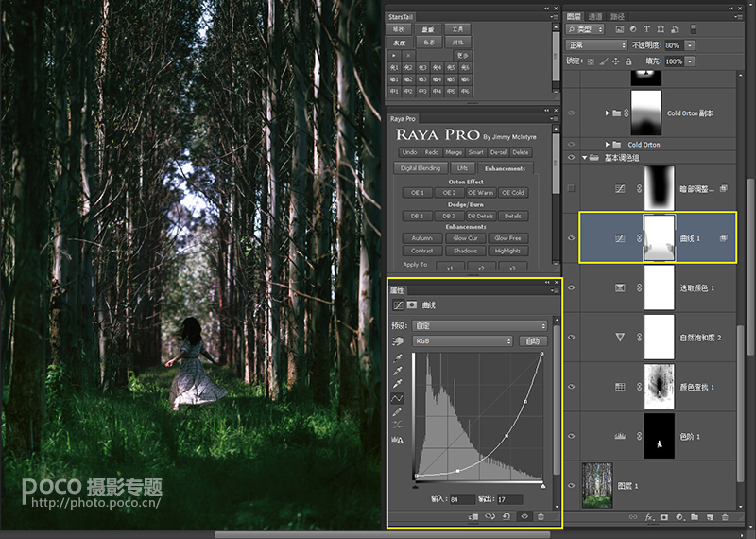
Task: Filter layers by type layers icon
Action: (646, 29)
